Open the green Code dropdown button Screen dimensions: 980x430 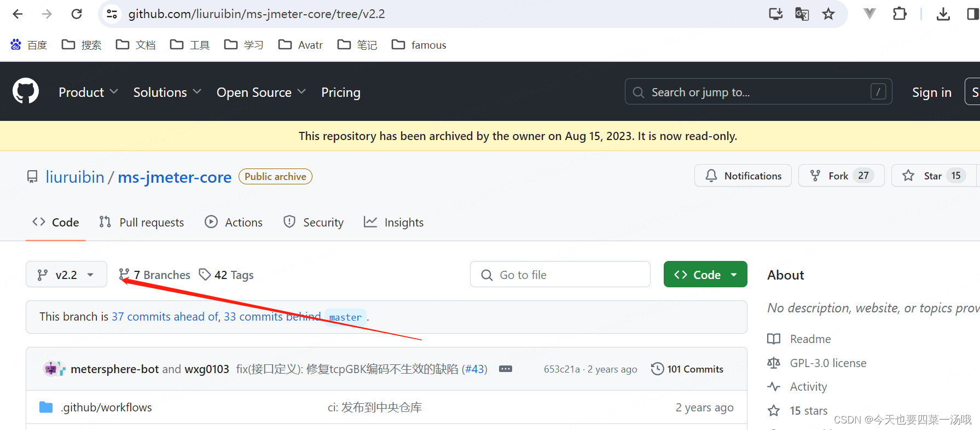tap(705, 274)
